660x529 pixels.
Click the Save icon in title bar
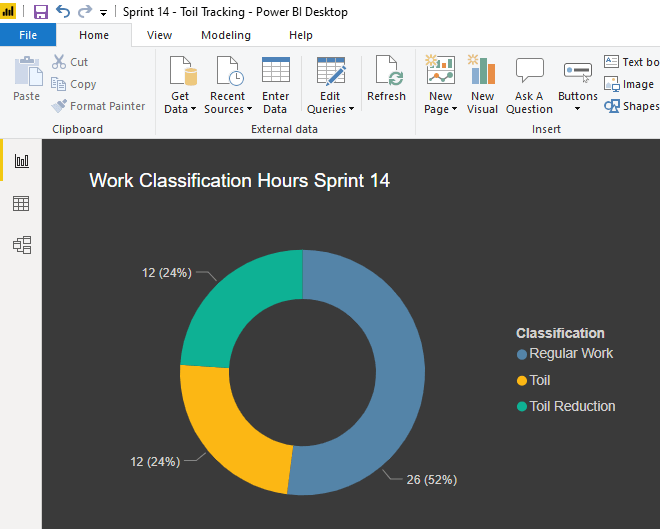(41, 12)
